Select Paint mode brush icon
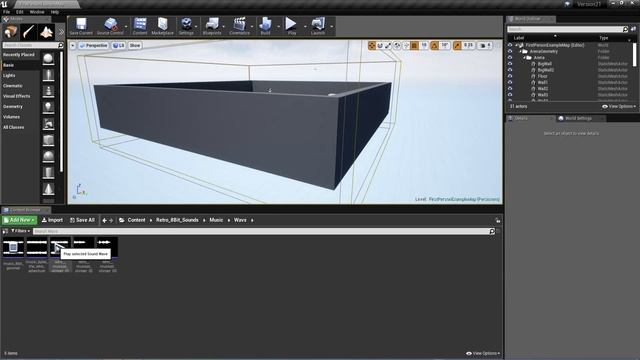The image size is (640, 360). (28, 32)
